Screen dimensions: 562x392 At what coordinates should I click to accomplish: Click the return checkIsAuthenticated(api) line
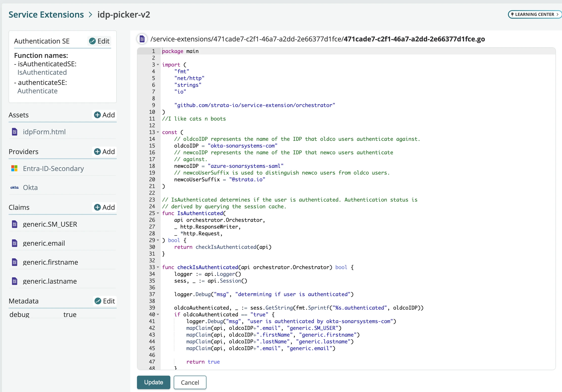point(223,247)
